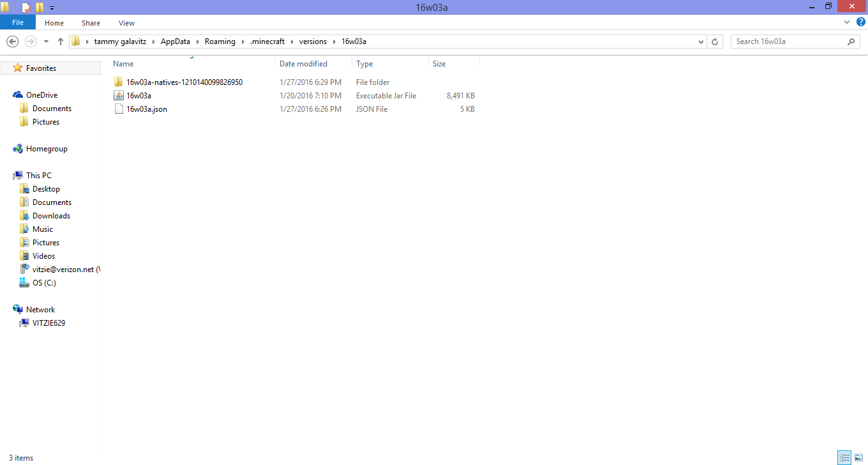Navigate to versions in the breadcrumb path
Image resolution: width=868 pixels, height=465 pixels.
[x=313, y=42]
